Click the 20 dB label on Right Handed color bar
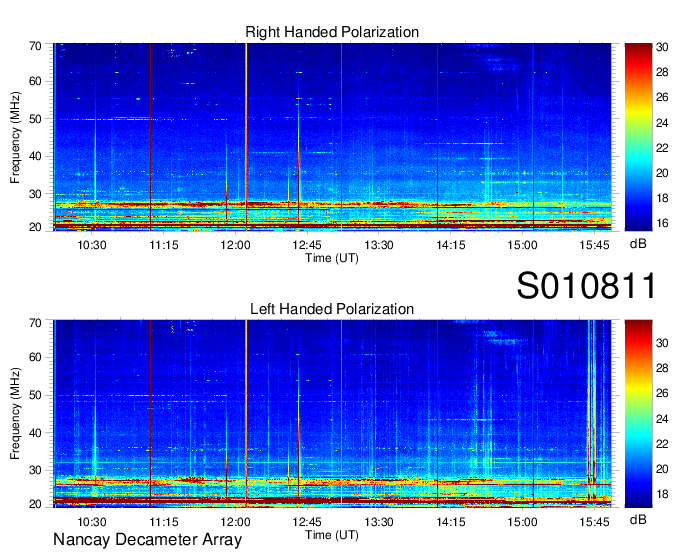 662,173
